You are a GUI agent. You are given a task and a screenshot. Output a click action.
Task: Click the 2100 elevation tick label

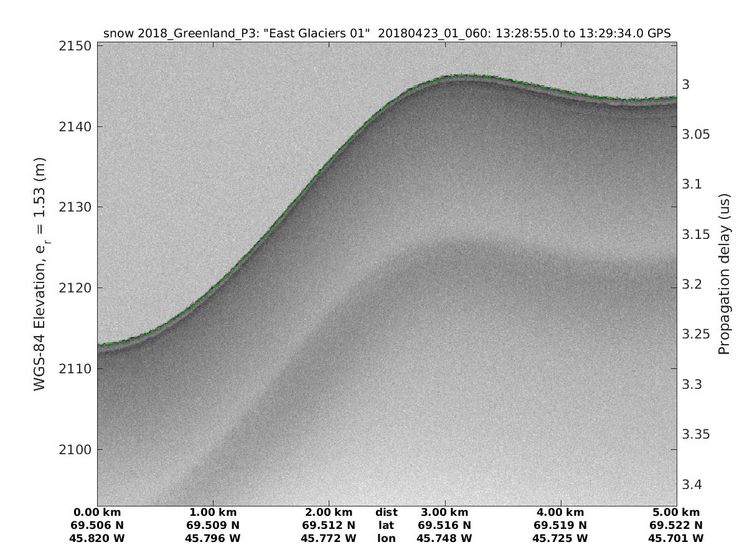tap(75, 450)
